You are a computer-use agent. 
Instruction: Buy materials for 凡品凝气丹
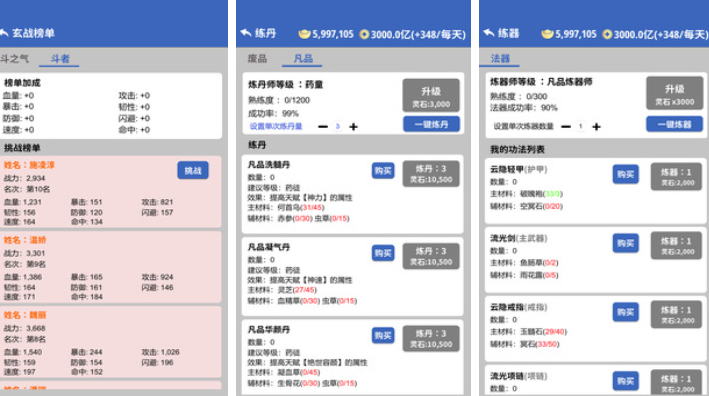click(383, 253)
